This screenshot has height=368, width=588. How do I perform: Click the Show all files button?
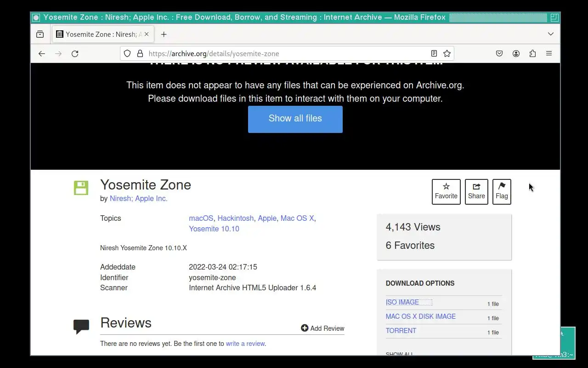295,119
